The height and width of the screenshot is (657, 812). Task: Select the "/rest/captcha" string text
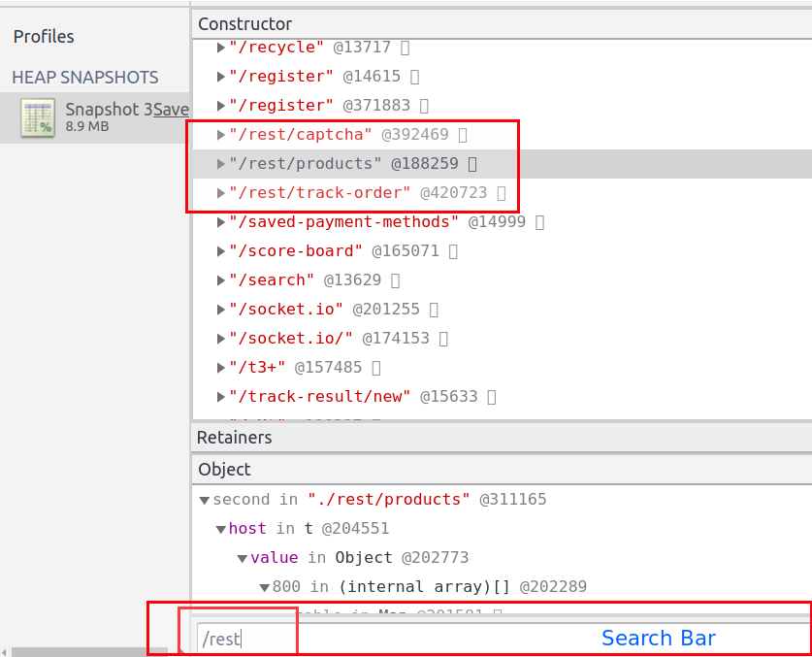coord(301,135)
